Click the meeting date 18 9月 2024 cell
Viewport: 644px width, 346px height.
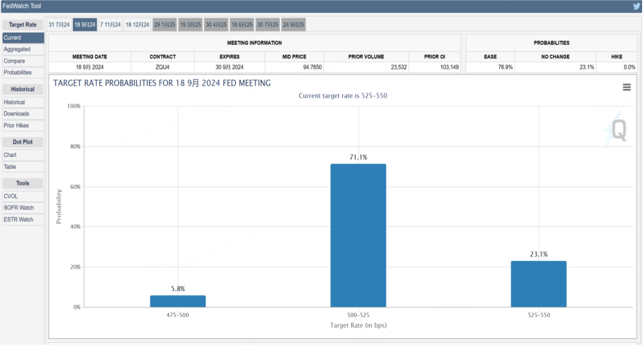(90, 68)
